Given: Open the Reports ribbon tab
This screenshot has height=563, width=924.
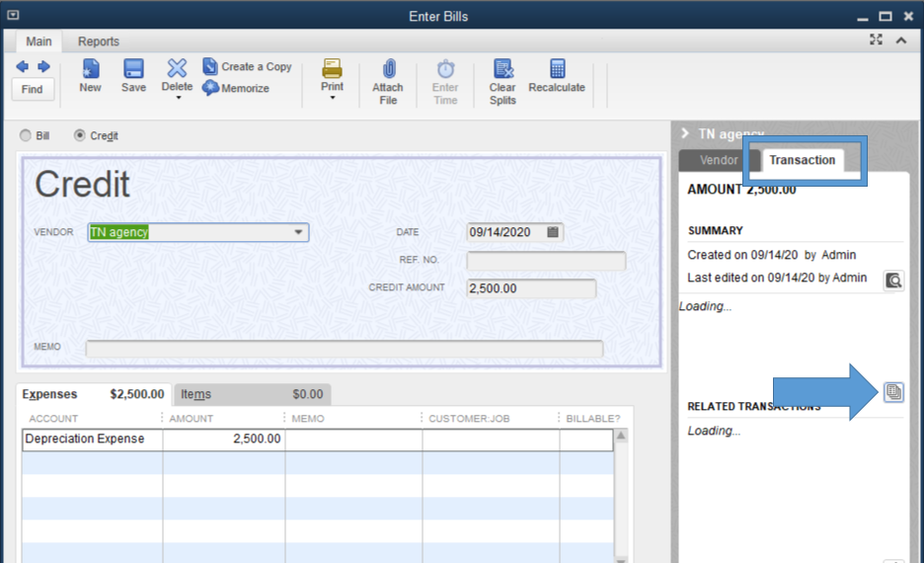Looking at the screenshot, I should [99, 41].
